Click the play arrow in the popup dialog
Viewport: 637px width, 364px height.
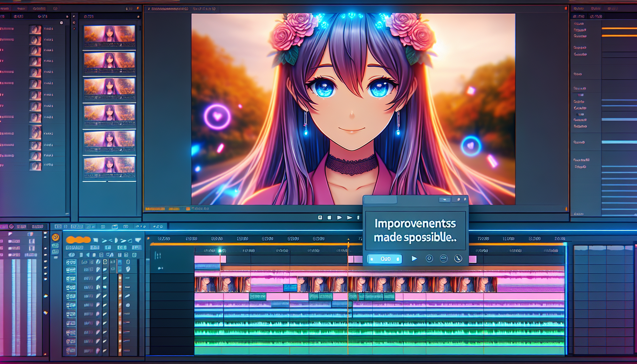414,258
